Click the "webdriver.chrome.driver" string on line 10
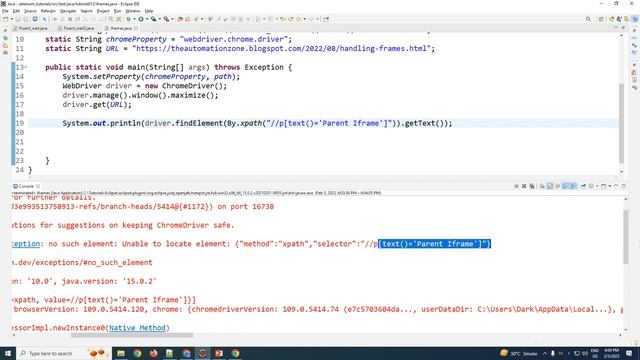 [x=233, y=39]
